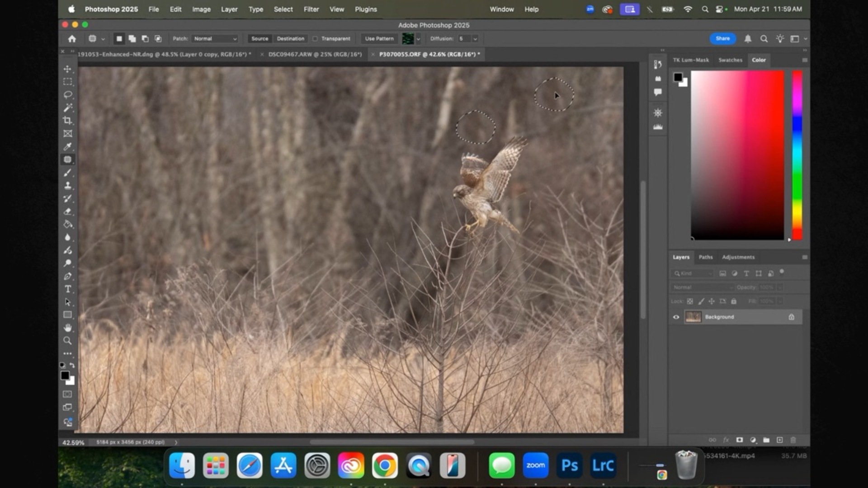Switch to the Swatches tab

730,60
